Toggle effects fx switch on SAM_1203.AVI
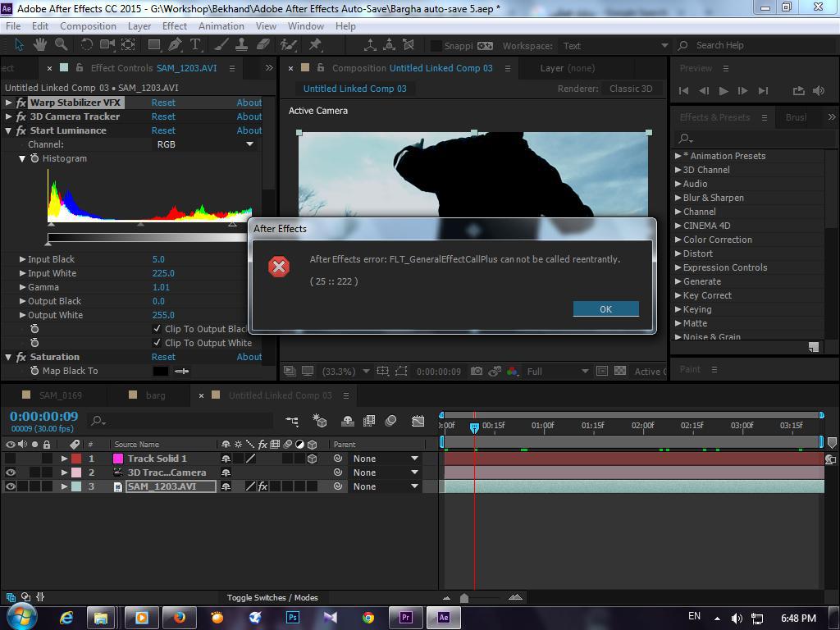Screen dimensions: 840x630 263,486
